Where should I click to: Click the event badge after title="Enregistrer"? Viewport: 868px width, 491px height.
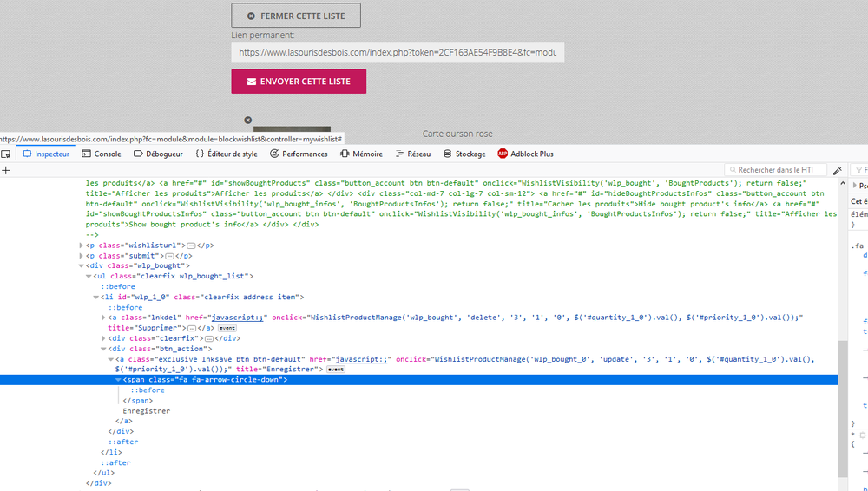(x=335, y=370)
